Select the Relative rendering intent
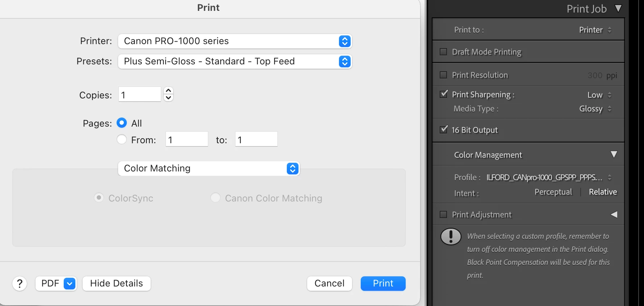Image resolution: width=644 pixels, height=306 pixels. [603, 192]
